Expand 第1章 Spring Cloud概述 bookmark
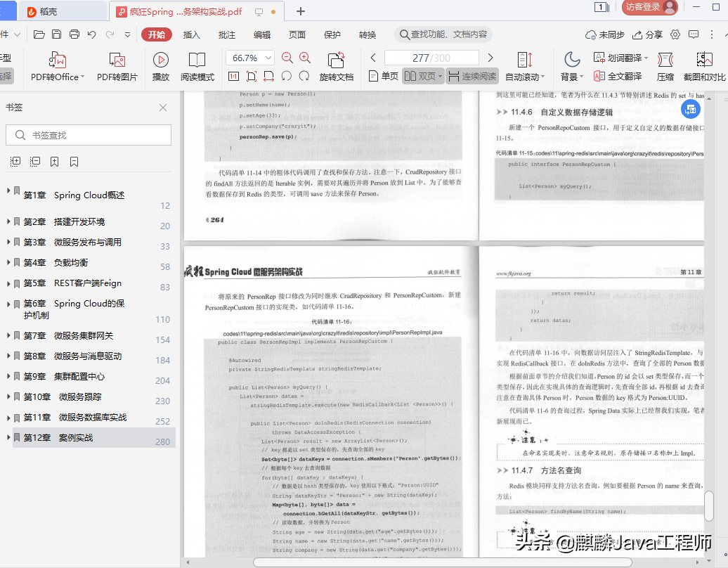This screenshot has width=728, height=568. (8, 191)
